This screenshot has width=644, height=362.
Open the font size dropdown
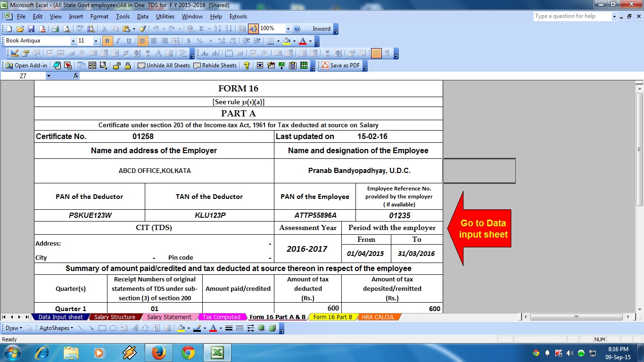pos(96,41)
